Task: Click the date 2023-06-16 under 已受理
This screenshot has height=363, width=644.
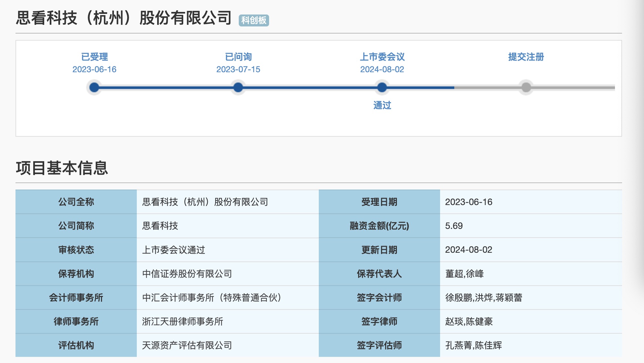Action: click(94, 69)
